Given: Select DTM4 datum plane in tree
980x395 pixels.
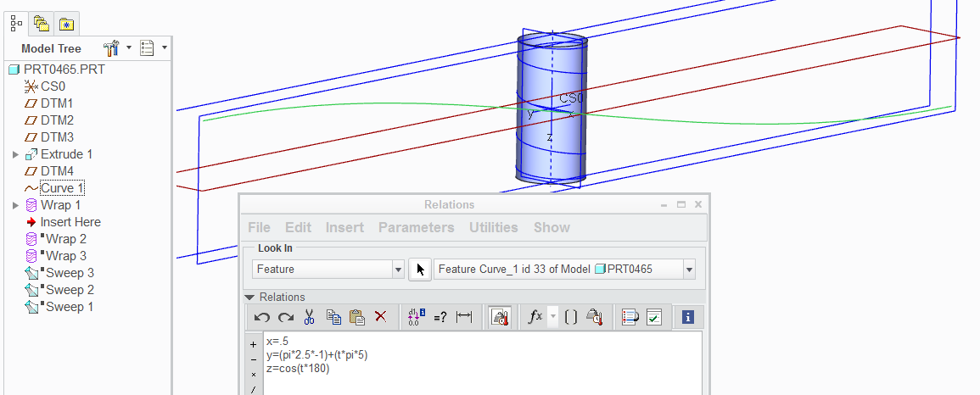Looking at the screenshot, I should coord(48,171).
